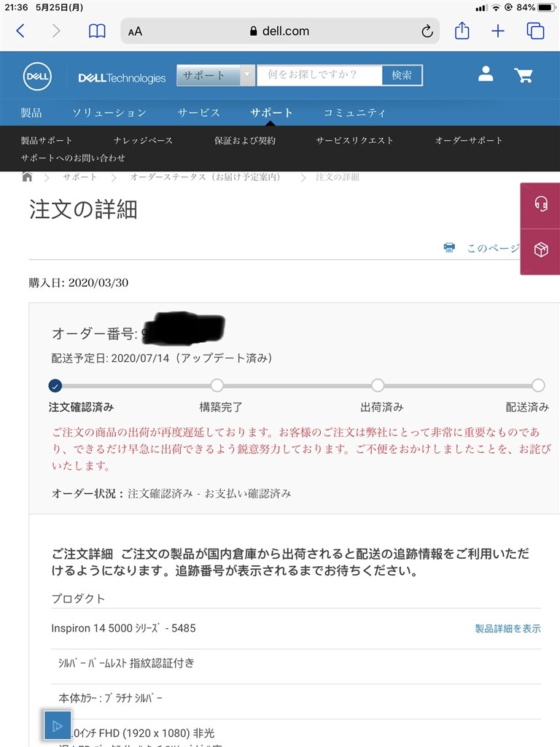Open a new tab with plus icon
The width and height of the screenshot is (560, 747).
[x=498, y=31]
